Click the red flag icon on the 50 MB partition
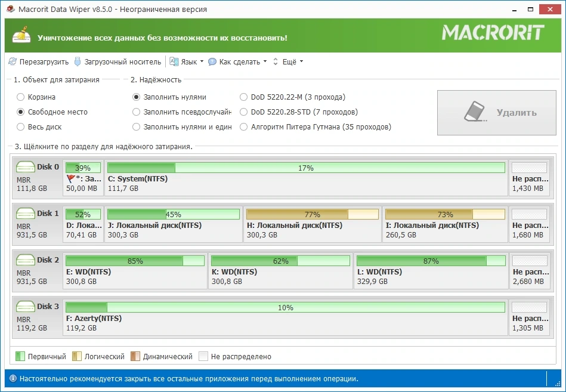Image resolution: width=566 pixels, height=392 pixels. [70, 178]
